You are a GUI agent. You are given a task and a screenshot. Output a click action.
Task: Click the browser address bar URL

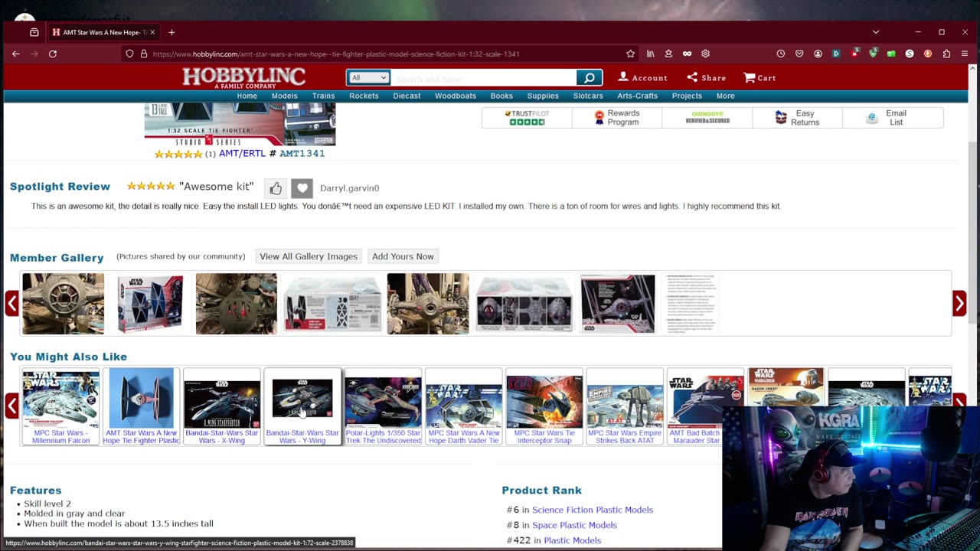336,54
